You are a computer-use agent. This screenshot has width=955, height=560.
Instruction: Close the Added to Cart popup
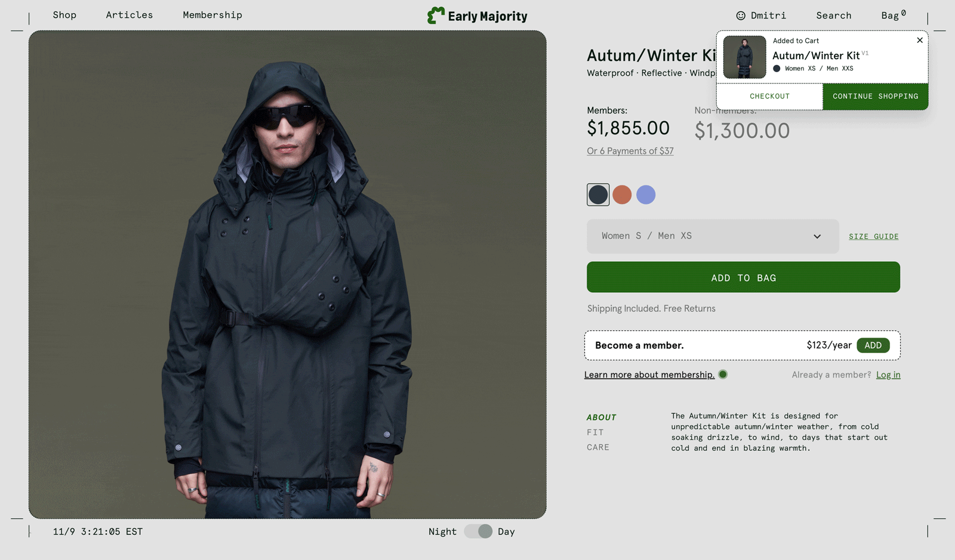[x=920, y=40]
